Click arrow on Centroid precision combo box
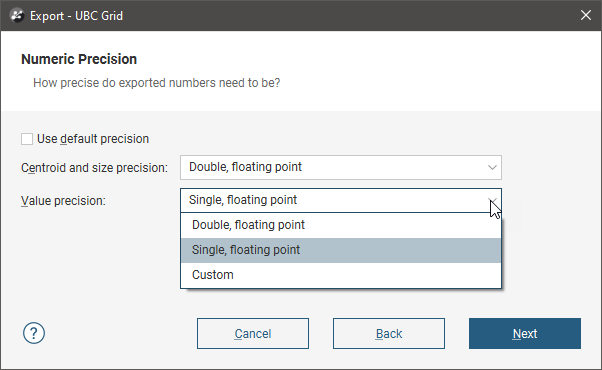 pos(492,167)
